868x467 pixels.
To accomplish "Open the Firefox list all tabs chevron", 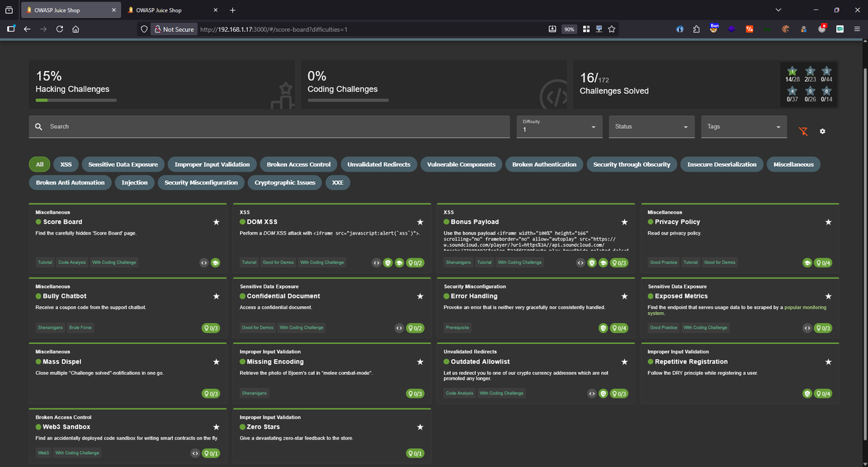I will 778,10.
